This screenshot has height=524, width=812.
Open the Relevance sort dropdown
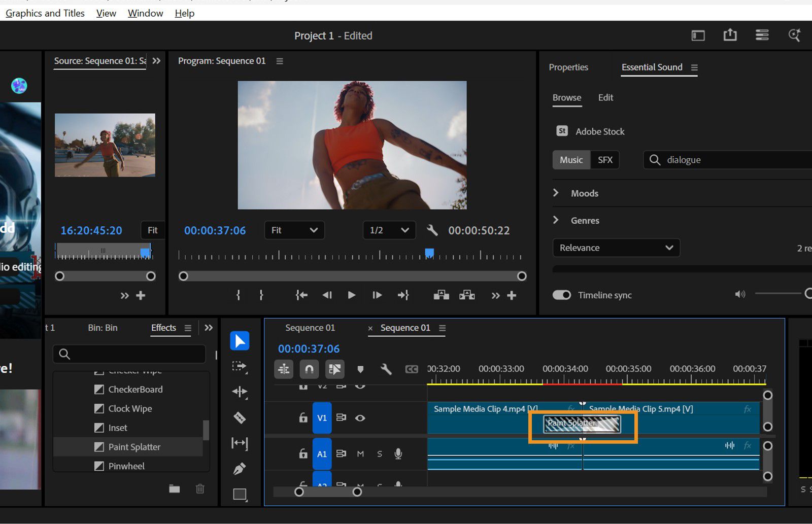coord(616,248)
